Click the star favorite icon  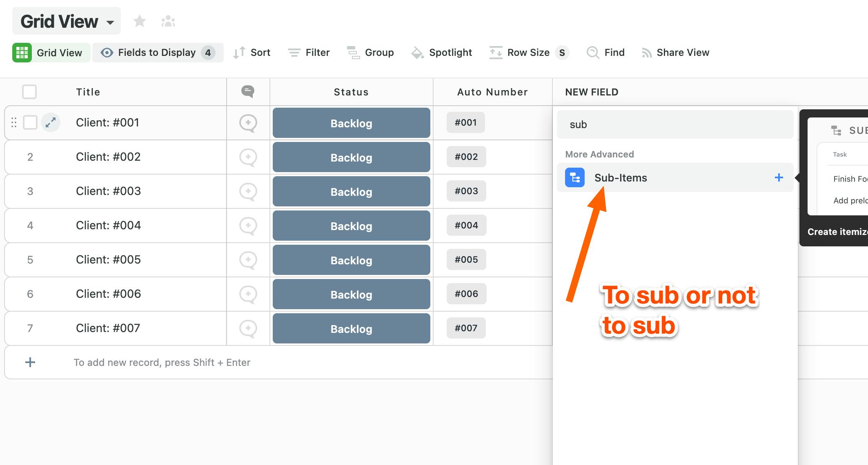[140, 21]
